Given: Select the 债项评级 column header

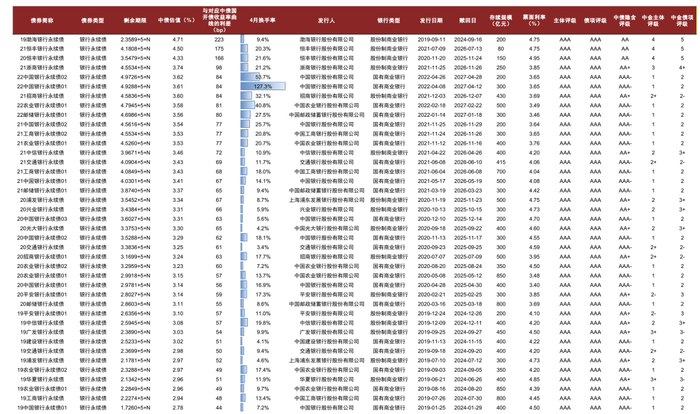Looking at the screenshot, I should click(595, 21).
